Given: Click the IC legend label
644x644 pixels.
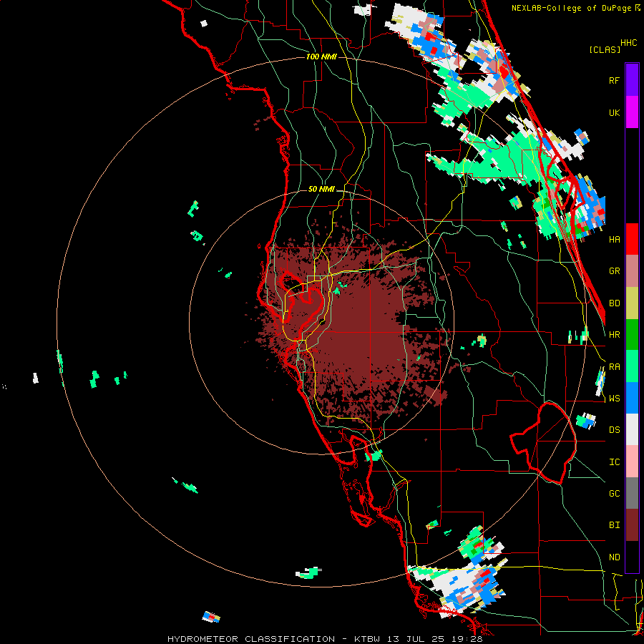Looking at the screenshot, I should tap(614, 462).
